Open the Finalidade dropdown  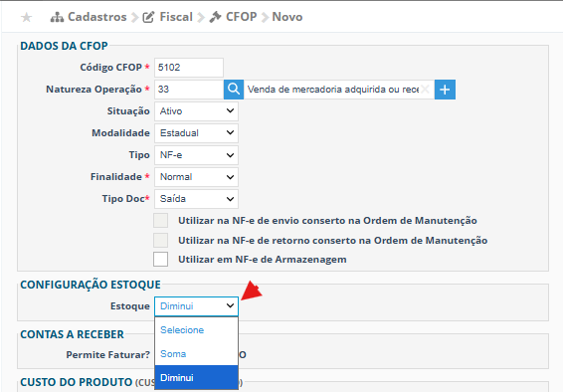click(196, 177)
